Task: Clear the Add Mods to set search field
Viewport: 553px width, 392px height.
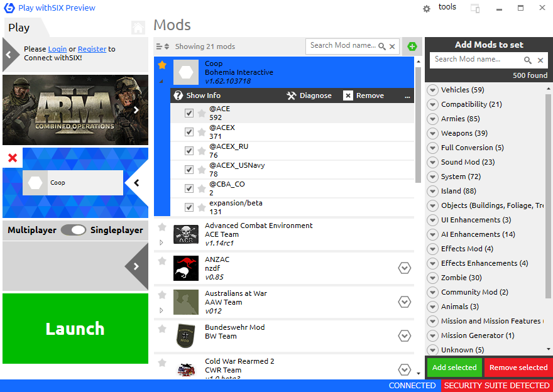Action: [x=540, y=60]
